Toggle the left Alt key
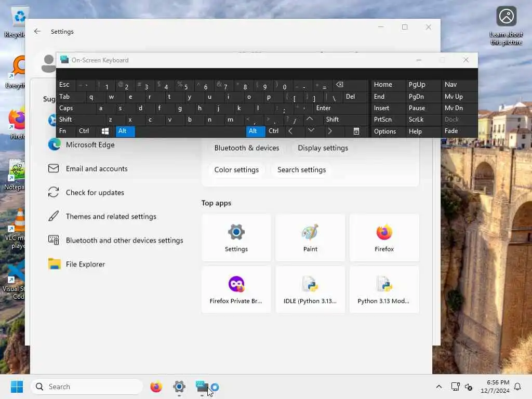Viewport: 532px width, 399px height. click(125, 131)
